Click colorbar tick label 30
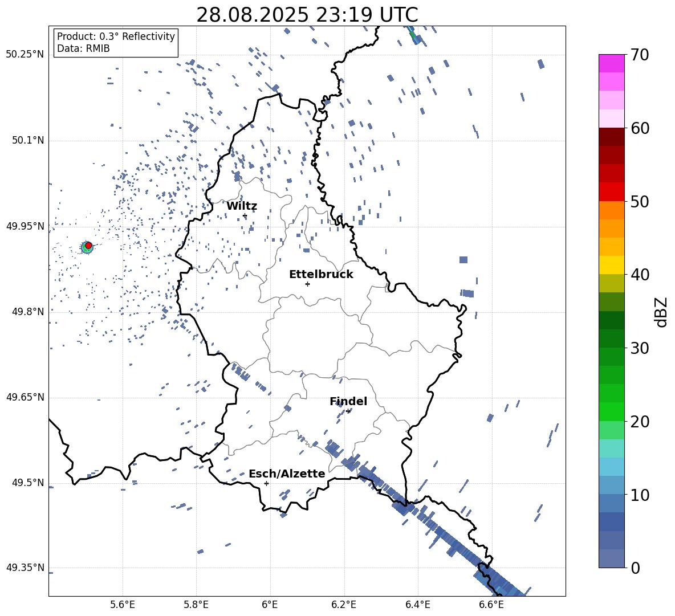Image resolution: width=675 pixels, height=616 pixels. [640, 348]
